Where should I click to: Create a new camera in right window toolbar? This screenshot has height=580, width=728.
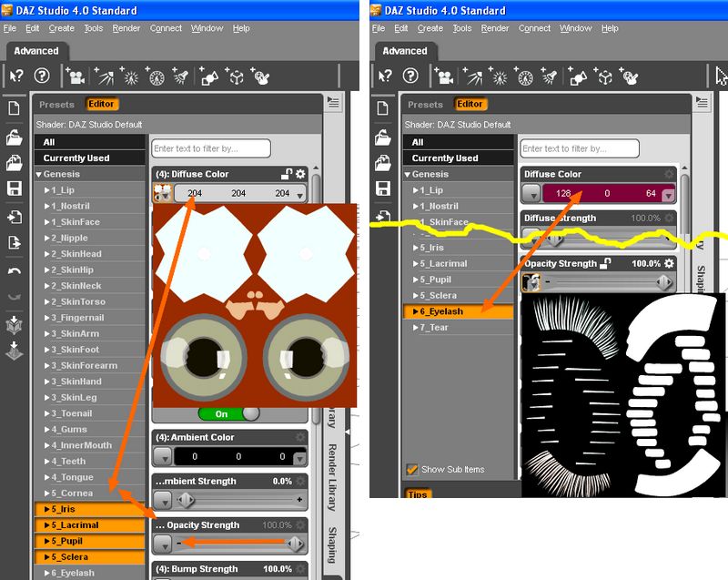(443, 76)
